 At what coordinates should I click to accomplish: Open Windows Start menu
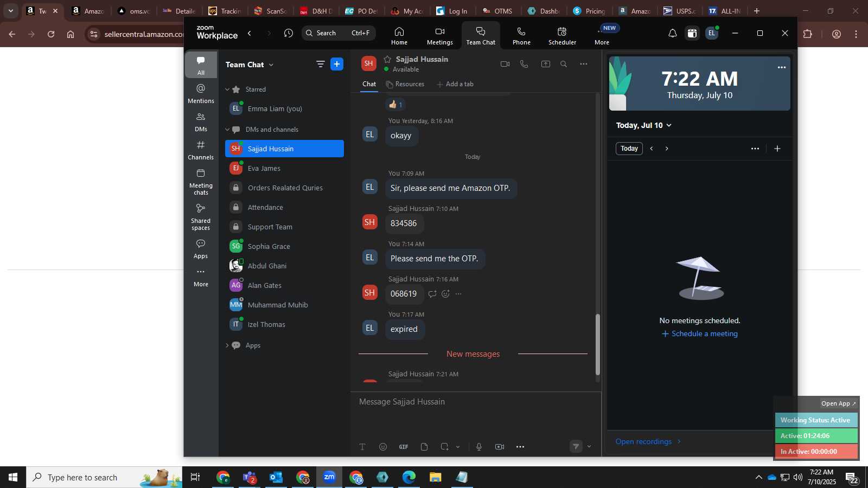click(x=13, y=477)
